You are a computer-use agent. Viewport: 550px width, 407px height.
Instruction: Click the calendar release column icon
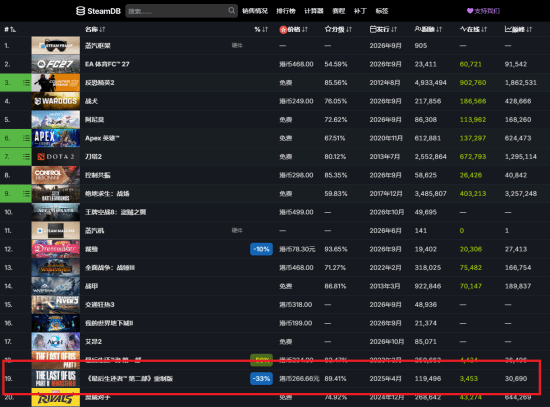373,29
